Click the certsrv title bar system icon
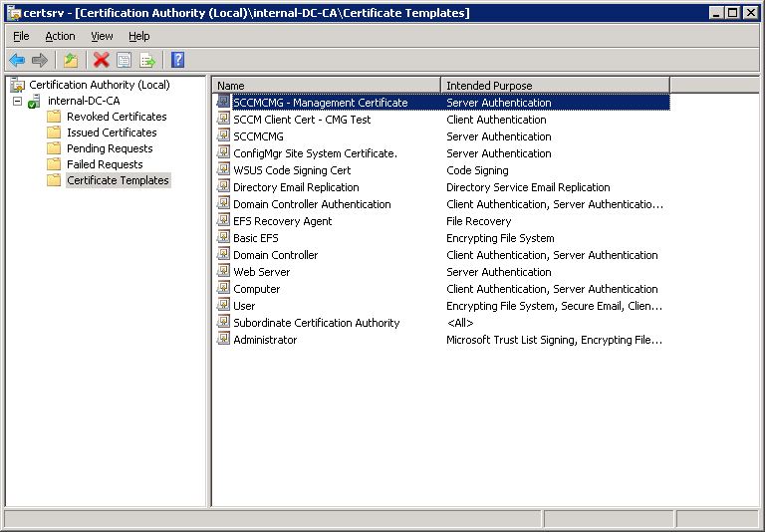The width and height of the screenshot is (765, 532). click(14, 13)
